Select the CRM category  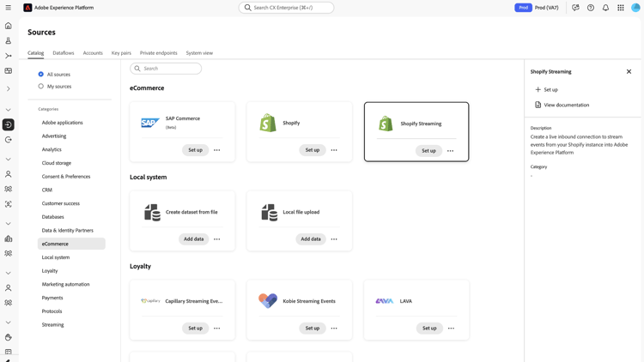(x=47, y=190)
